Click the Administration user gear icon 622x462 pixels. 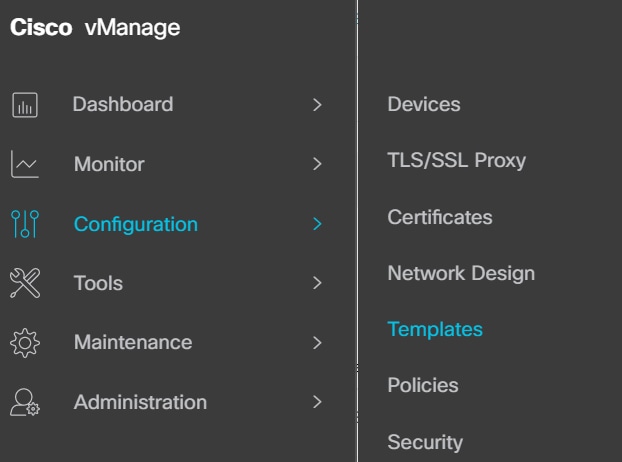(25, 402)
